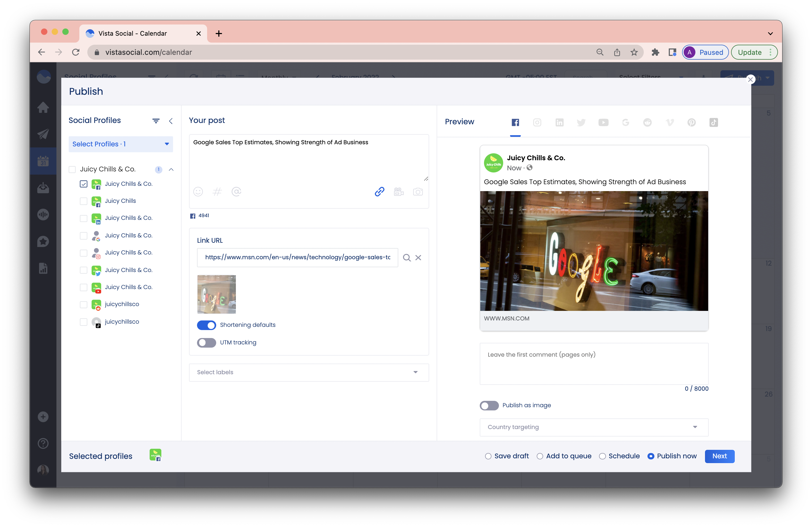The height and width of the screenshot is (527, 812).
Task: Uncheck the Facebook Juicy Chills & Co. profile
Action: 84,184
